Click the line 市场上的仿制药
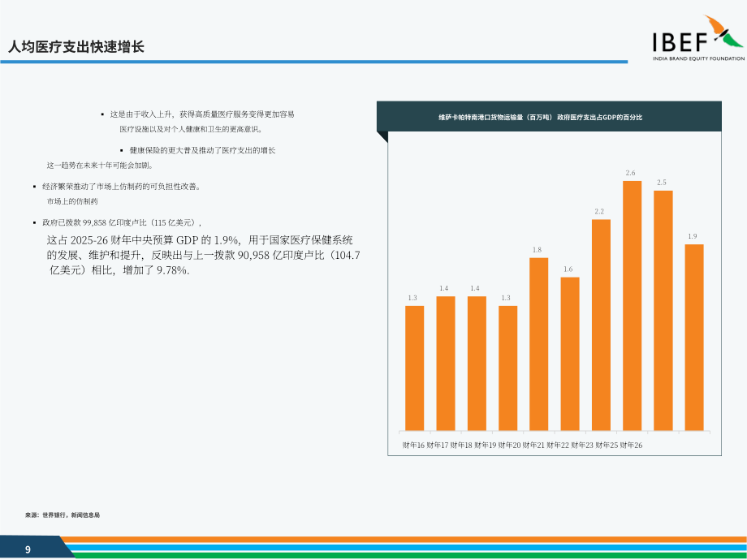The image size is (747, 560). pos(72,201)
